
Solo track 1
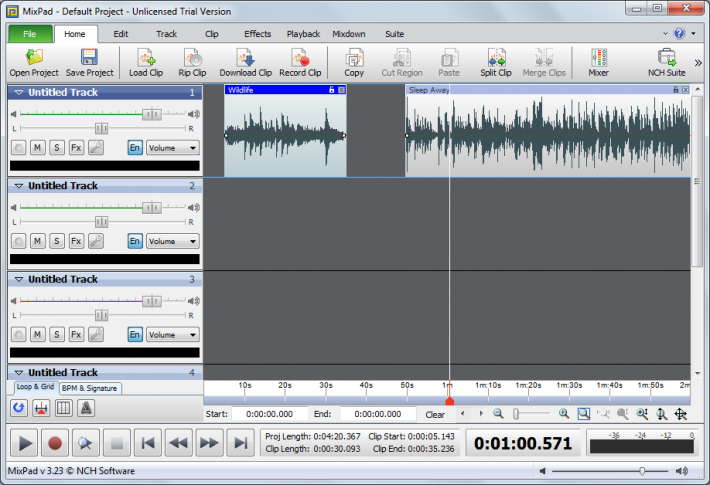pos(57,148)
